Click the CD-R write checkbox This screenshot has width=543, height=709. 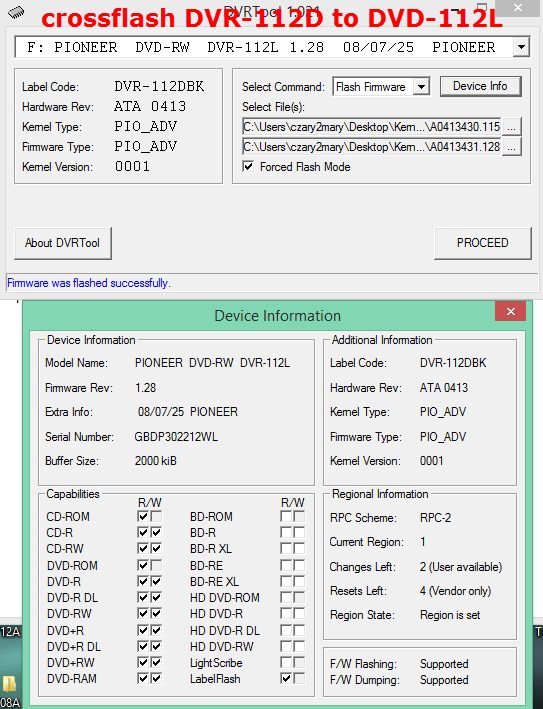point(156,533)
